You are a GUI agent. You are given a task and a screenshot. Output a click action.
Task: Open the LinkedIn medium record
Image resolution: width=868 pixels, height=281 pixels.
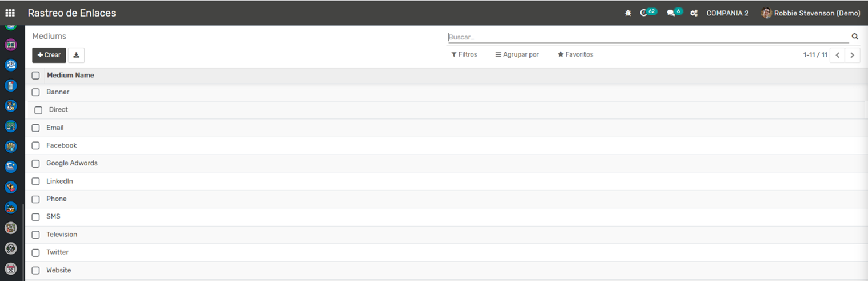[60, 181]
